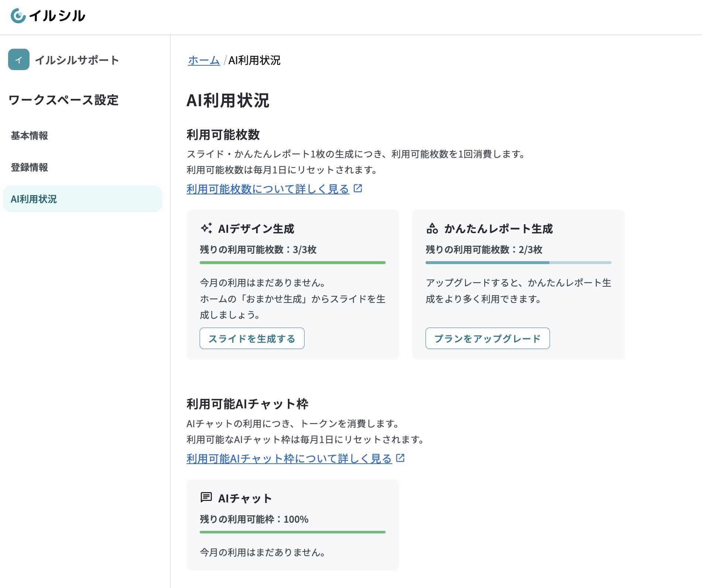
Task: Click the イルシル logo in header
Action: 48,16
